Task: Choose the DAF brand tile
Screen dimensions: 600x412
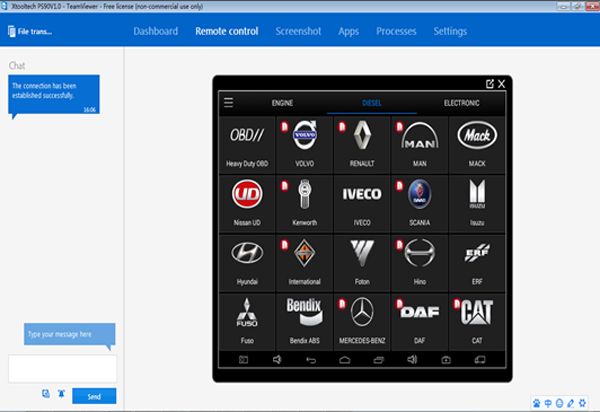Action: point(419,322)
